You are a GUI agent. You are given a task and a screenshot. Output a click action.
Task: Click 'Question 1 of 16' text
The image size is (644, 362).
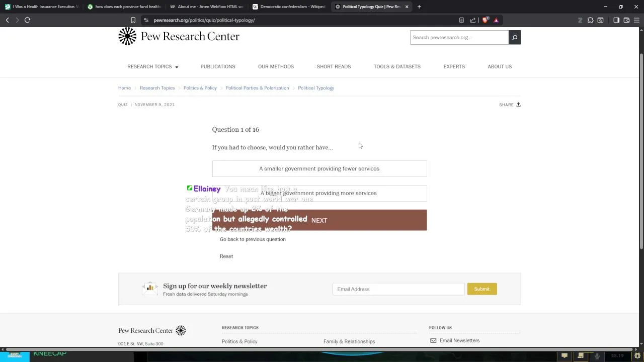point(235,129)
